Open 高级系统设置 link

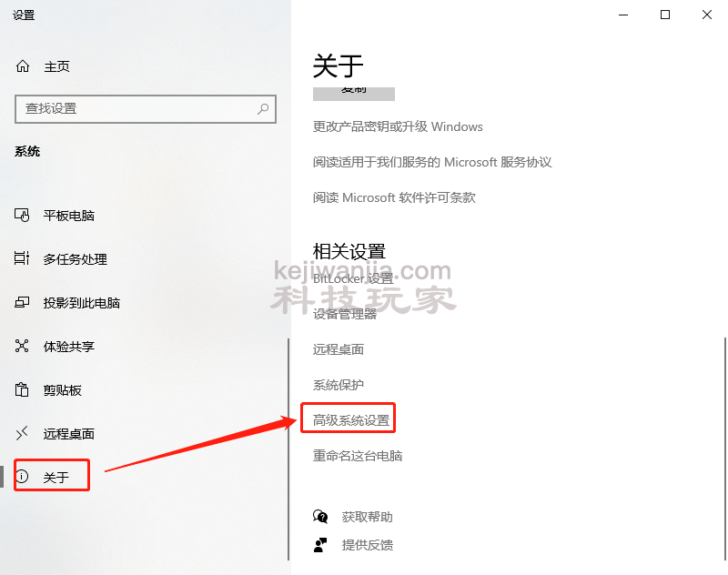351,420
